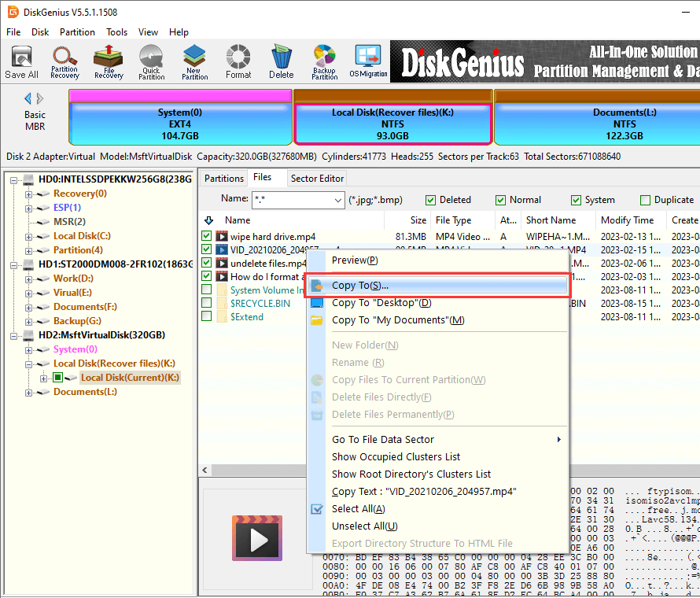Toggle the Deleted files filter checkbox
Image resolution: width=700 pixels, height=598 pixels.
coord(430,200)
